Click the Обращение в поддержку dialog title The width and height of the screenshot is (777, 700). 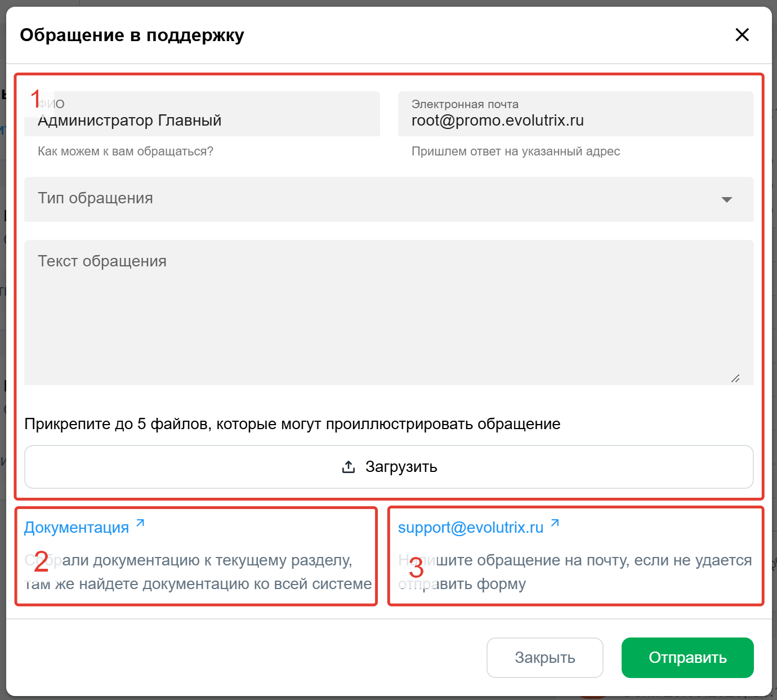[132, 35]
